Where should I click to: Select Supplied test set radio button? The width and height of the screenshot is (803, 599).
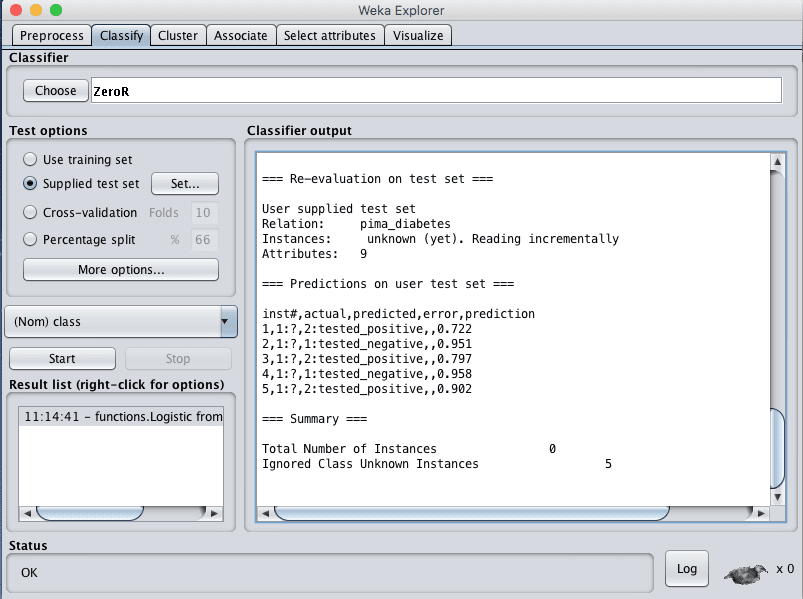[30, 183]
